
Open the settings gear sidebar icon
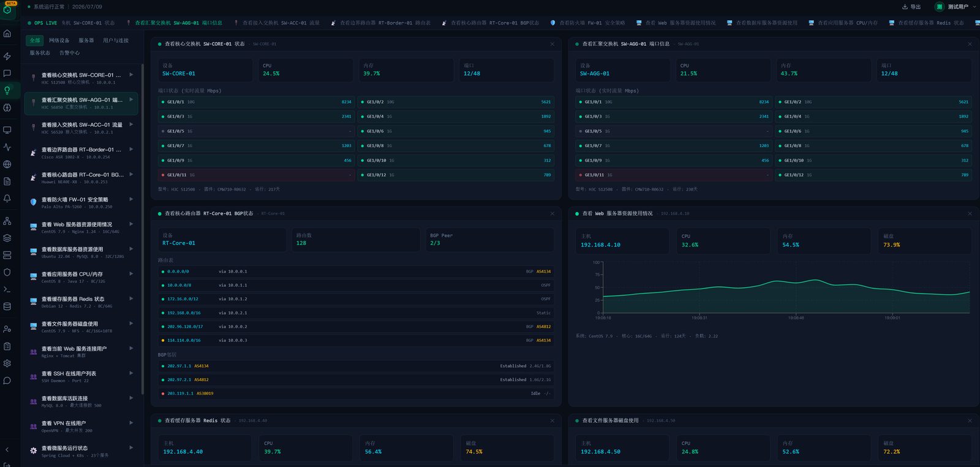7,363
